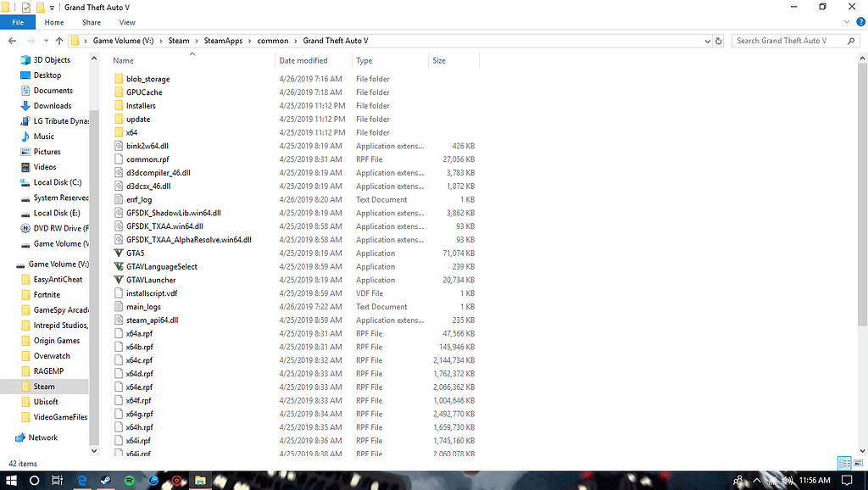
Task: Switch to the View tab
Action: 126,22
